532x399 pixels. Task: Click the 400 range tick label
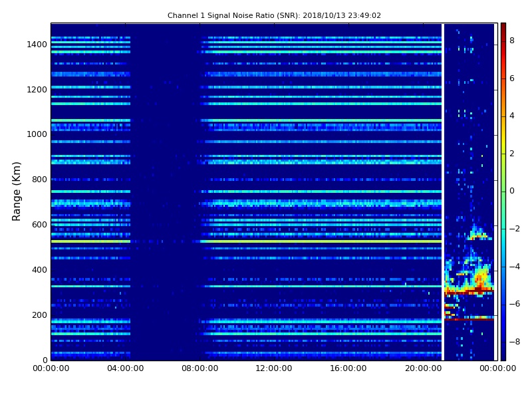(39, 270)
